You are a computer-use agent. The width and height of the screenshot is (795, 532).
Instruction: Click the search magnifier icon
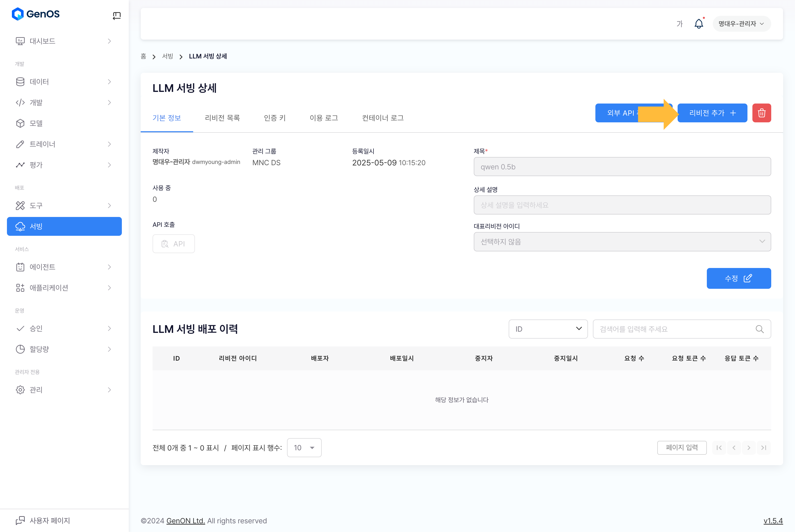tap(759, 329)
